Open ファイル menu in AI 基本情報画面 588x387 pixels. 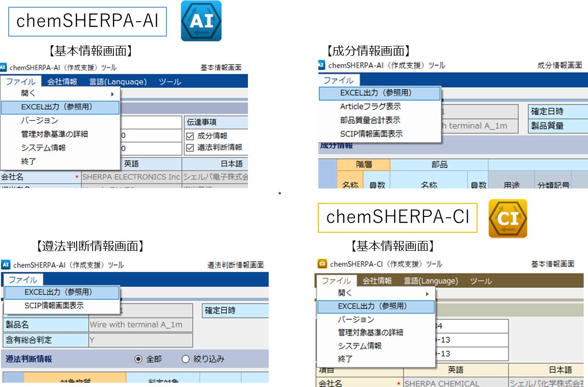point(21,81)
